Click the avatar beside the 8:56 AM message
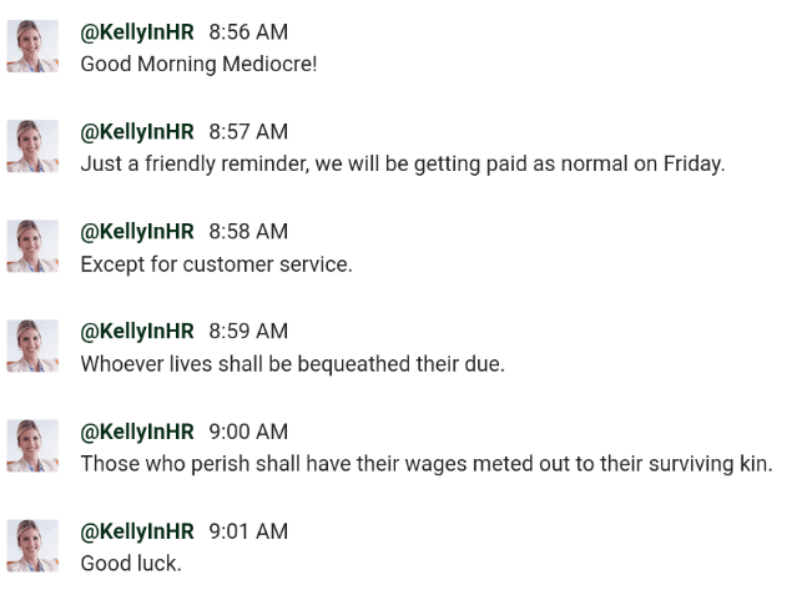This screenshot has width=792, height=599. [33, 46]
